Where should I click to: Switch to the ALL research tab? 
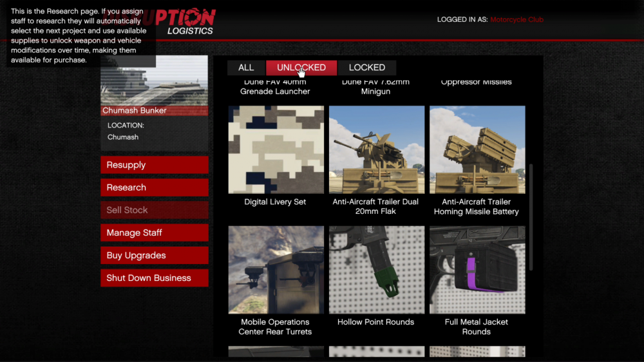(246, 68)
